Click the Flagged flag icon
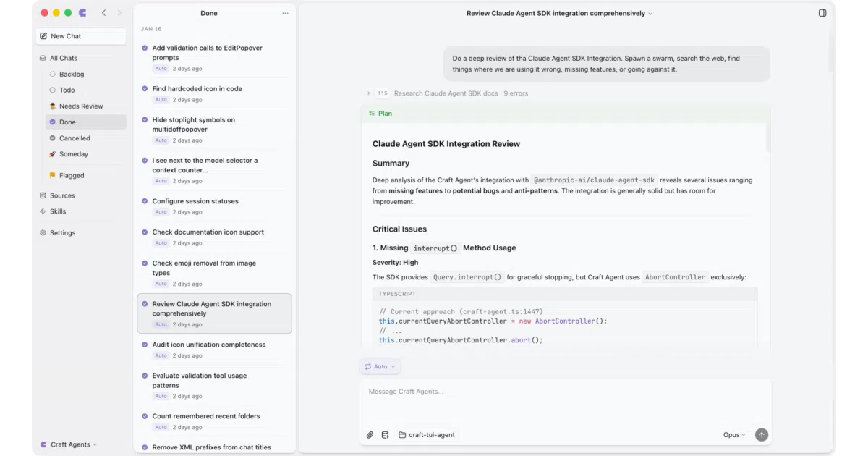 [52, 175]
